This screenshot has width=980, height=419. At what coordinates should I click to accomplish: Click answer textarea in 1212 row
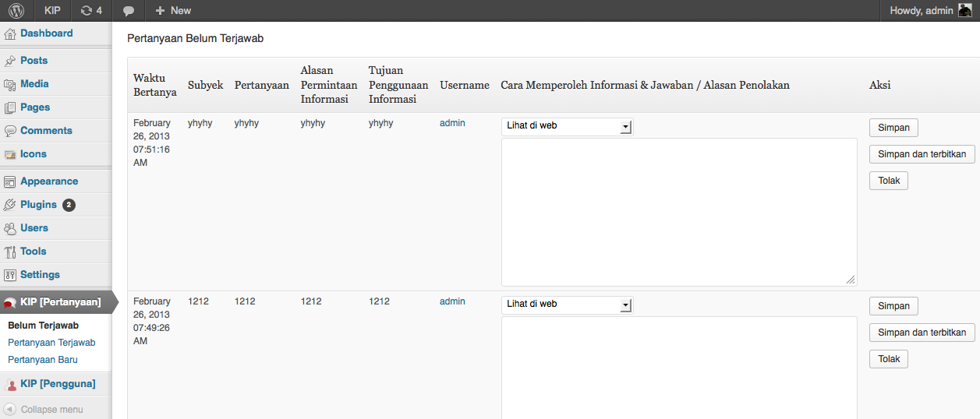[x=679, y=368]
